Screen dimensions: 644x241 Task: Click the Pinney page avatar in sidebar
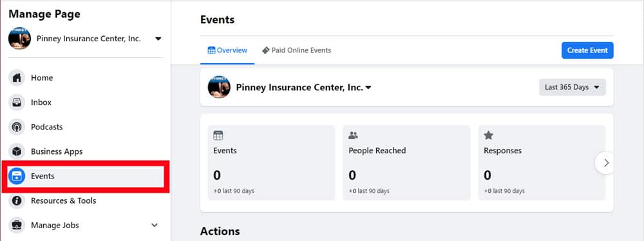[x=19, y=39]
